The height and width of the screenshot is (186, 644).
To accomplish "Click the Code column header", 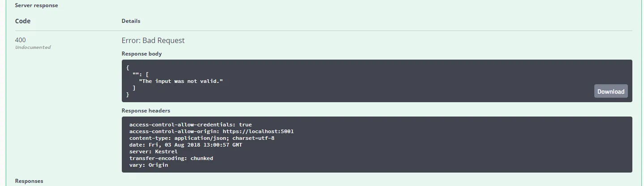I will (x=23, y=21).
